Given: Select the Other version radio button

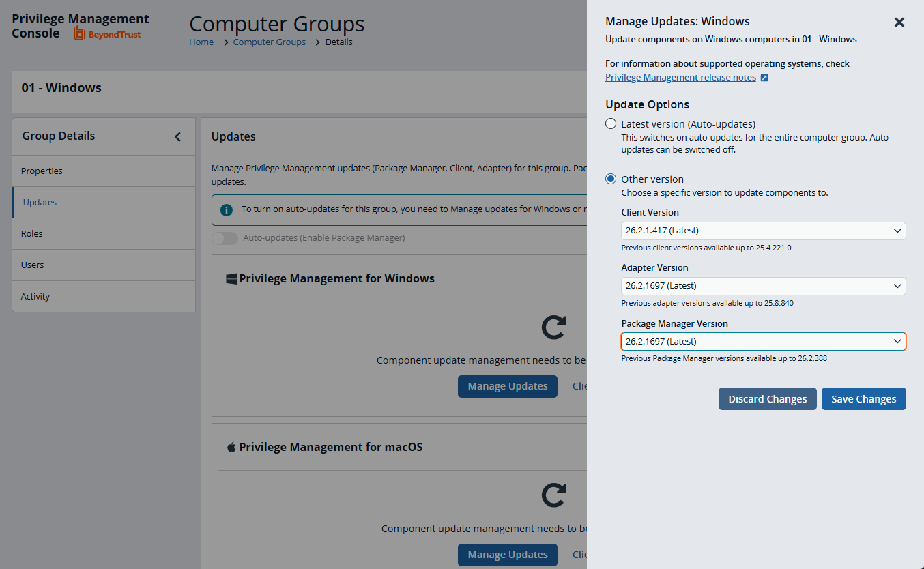Looking at the screenshot, I should 611,179.
